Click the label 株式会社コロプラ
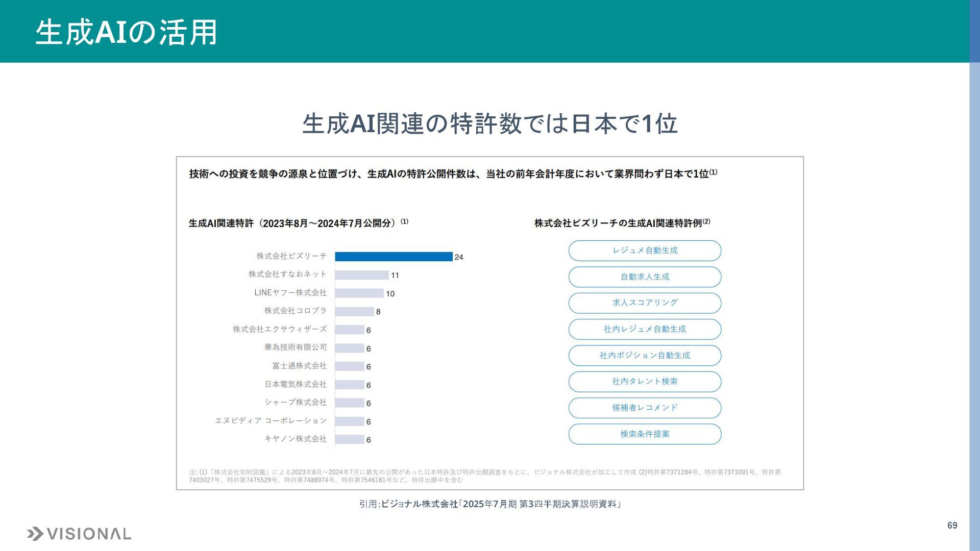The width and height of the screenshot is (980, 551). tap(296, 311)
